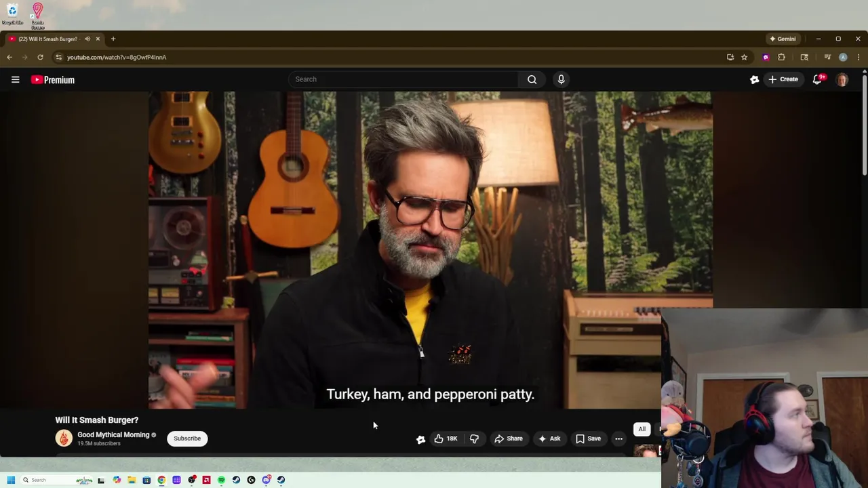The width and height of the screenshot is (868, 488).
Task: Open File Explorer from taskbar
Action: tap(132, 480)
